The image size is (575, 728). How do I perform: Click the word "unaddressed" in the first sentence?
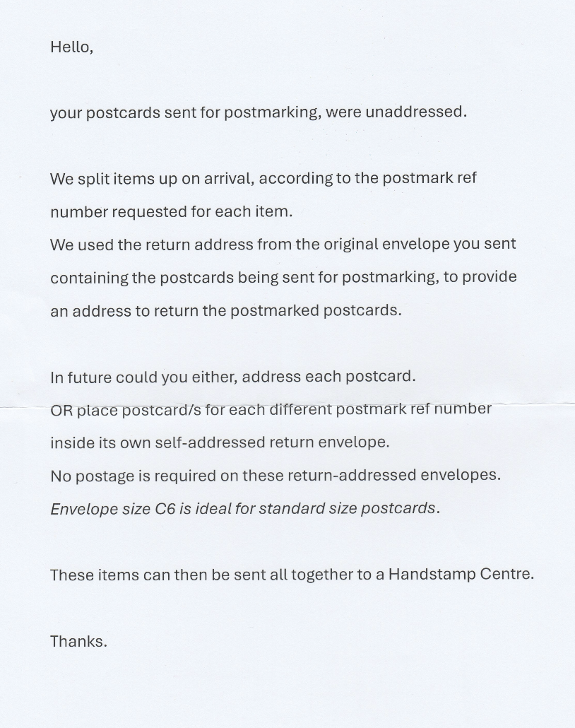pyautogui.click(x=415, y=112)
